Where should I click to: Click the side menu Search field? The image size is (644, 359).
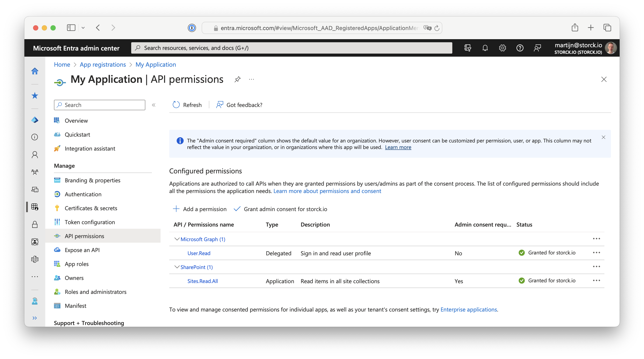[99, 105]
